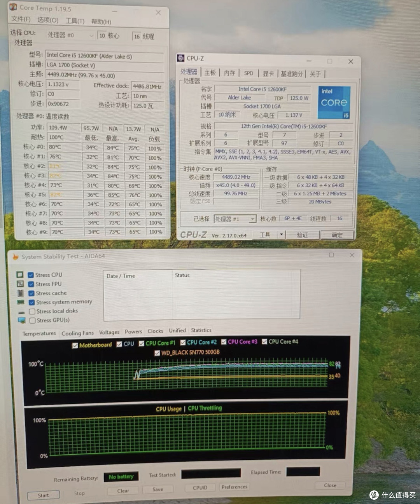
Task: Click the Start button in AIDA64
Action: pyautogui.click(x=44, y=495)
